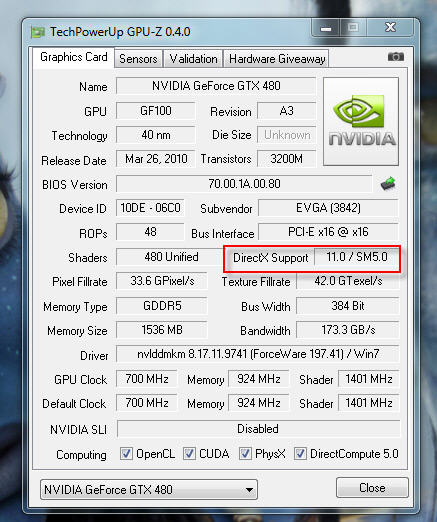Click the BIOS save chip icon
This screenshot has width=437, height=522.
tap(388, 184)
